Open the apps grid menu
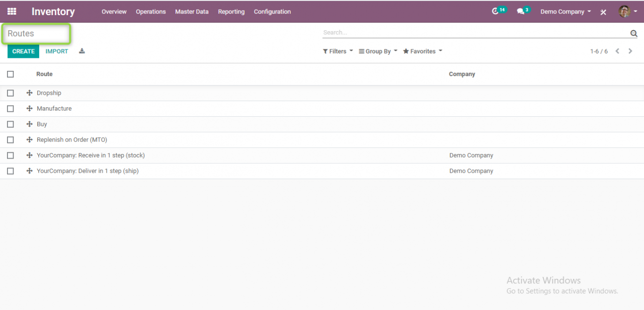644x310 pixels. (x=11, y=11)
